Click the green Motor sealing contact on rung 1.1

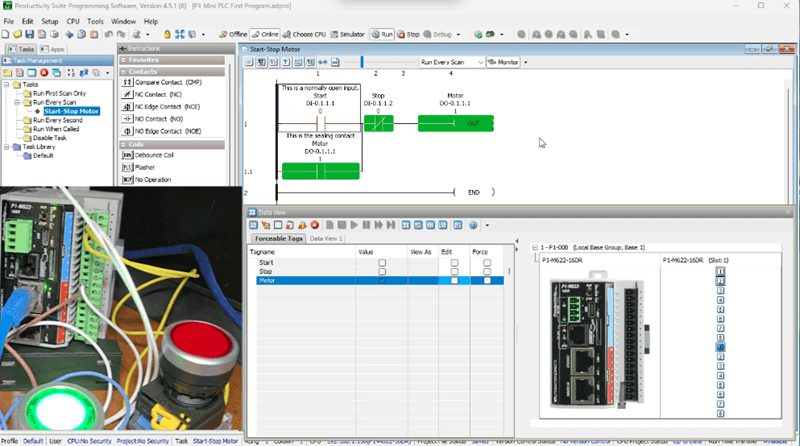[320, 171]
